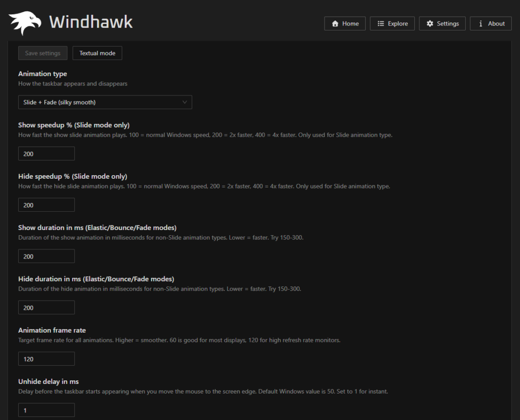Screen dimensions: 520x420
Task: Click the 'Duration of the show animation' description
Action: pyautogui.click(x=161, y=238)
